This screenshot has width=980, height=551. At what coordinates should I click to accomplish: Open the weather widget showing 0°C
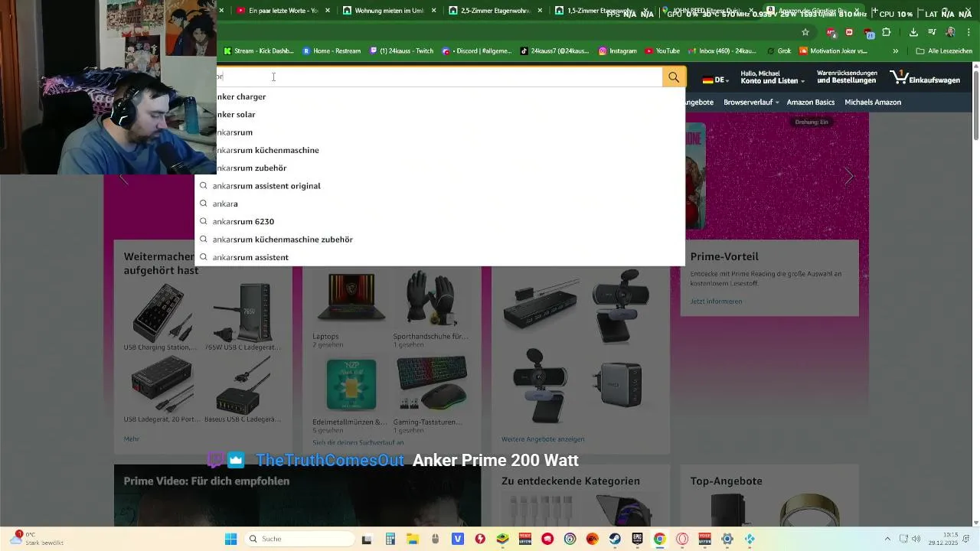[x=36, y=539]
